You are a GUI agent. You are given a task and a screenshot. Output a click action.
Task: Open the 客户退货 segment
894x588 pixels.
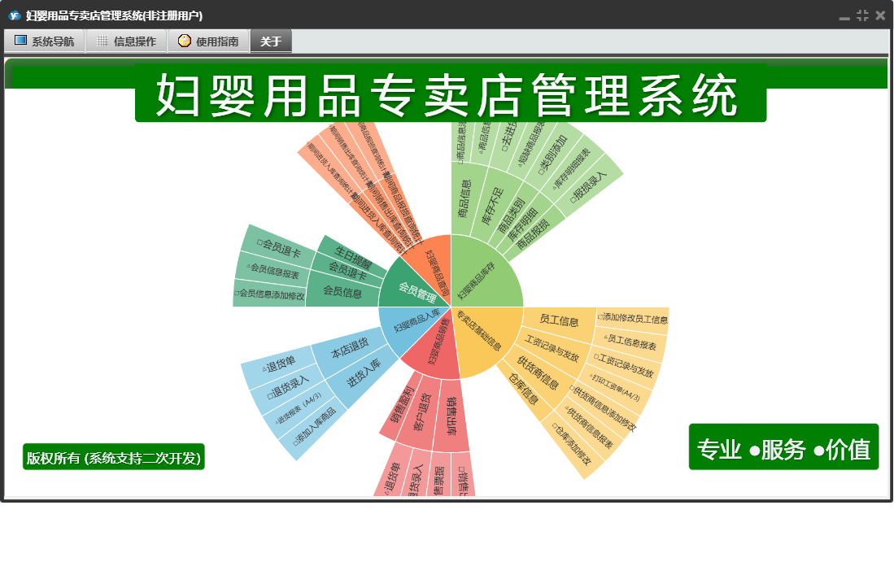pos(422,412)
